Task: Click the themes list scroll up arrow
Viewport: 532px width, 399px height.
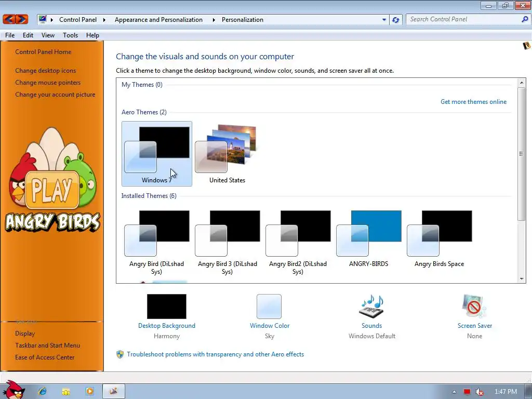Action: [522, 83]
